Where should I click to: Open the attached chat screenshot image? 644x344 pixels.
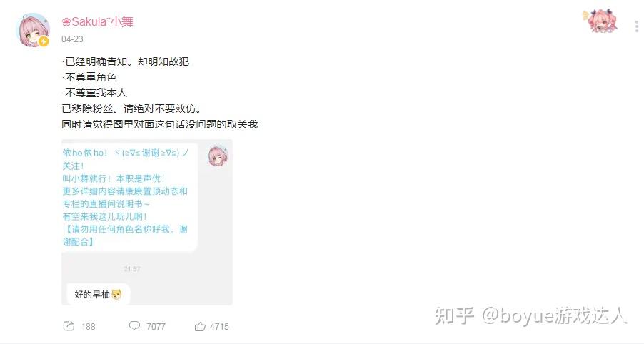click(147, 222)
